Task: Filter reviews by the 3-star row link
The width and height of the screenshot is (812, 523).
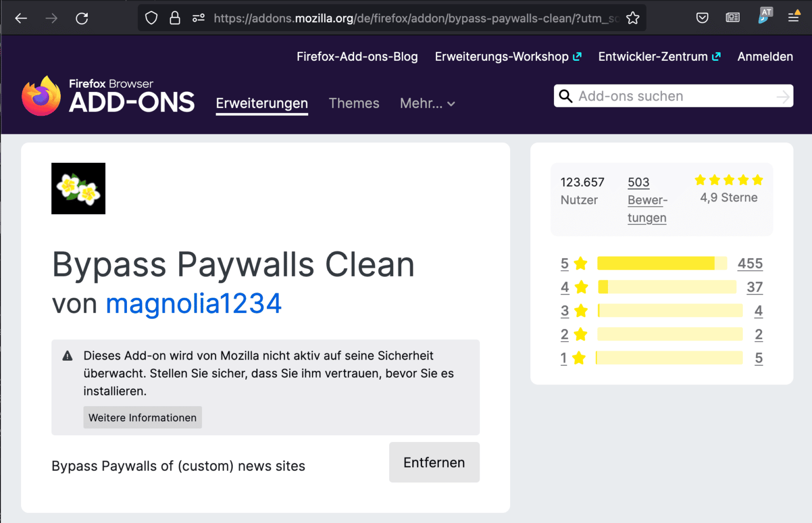Action: (574, 311)
